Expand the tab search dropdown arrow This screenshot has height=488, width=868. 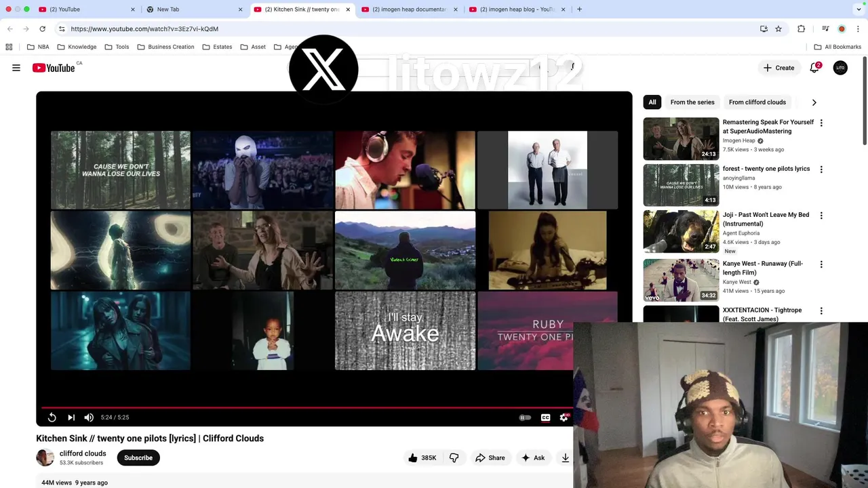click(859, 9)
